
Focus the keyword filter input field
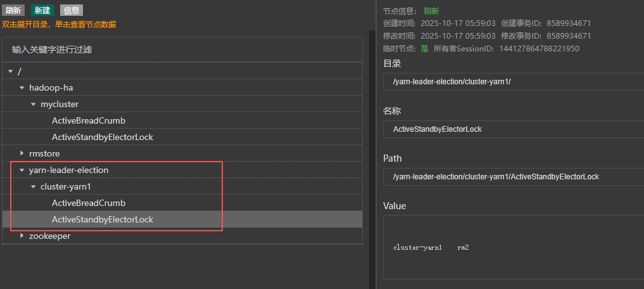point(182,49)
